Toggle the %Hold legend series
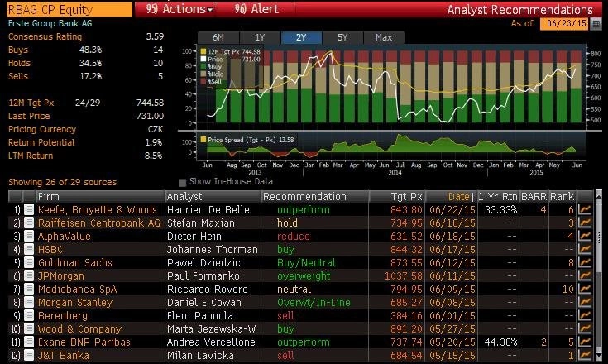 pyautogui.click(x=203, y=74)
